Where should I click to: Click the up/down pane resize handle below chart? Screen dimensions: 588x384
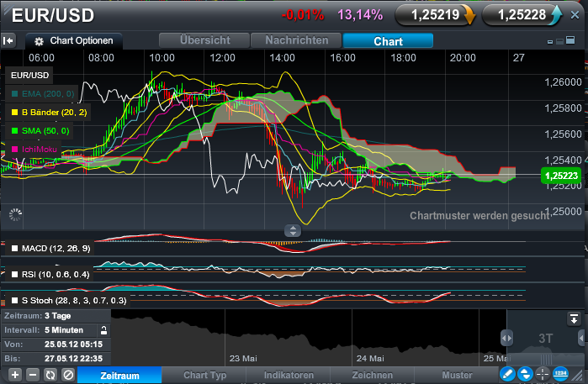293,231
